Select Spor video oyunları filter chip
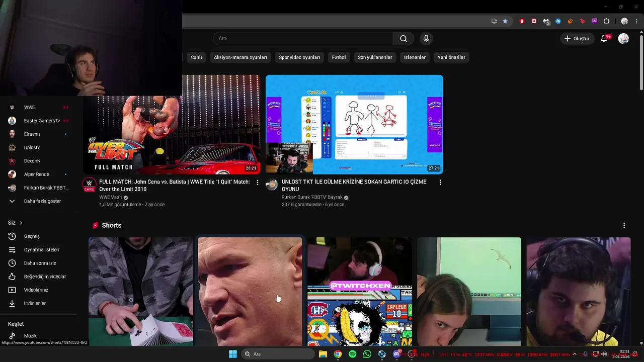 (299, 57)
